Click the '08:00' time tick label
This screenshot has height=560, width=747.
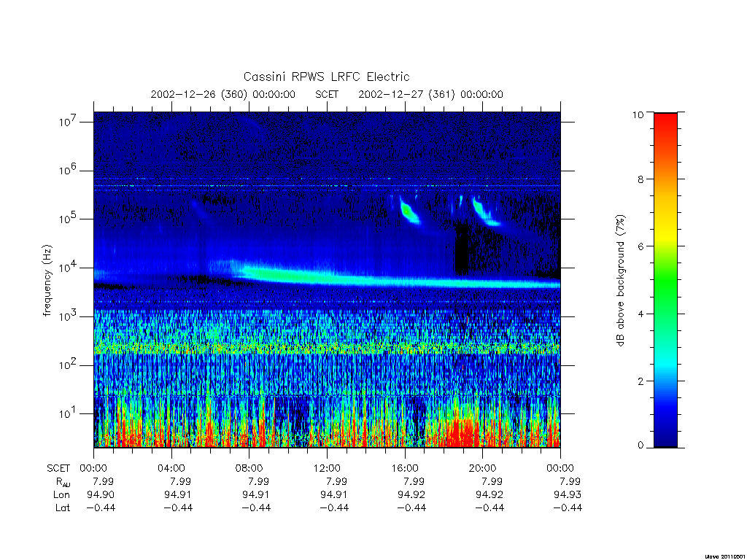[x=249, y=468]
